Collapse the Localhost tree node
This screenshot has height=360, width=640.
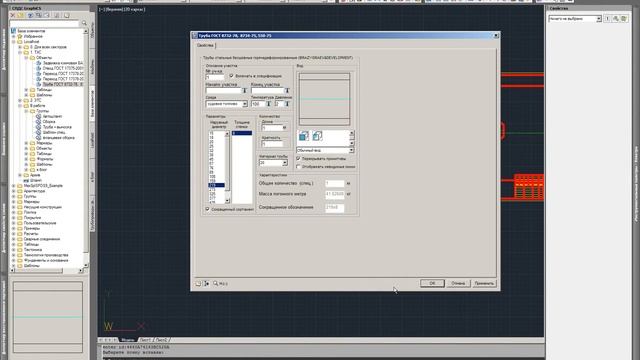pos(13,42)
